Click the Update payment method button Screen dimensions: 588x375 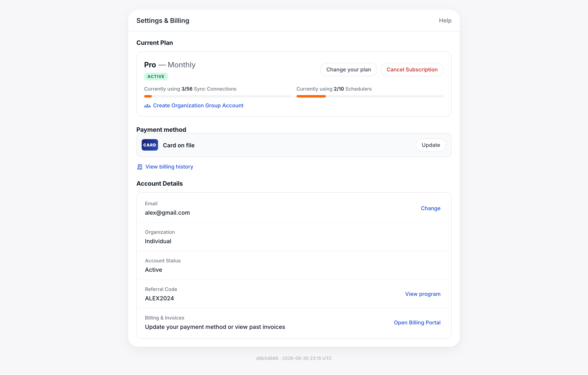tap(431, 145)
